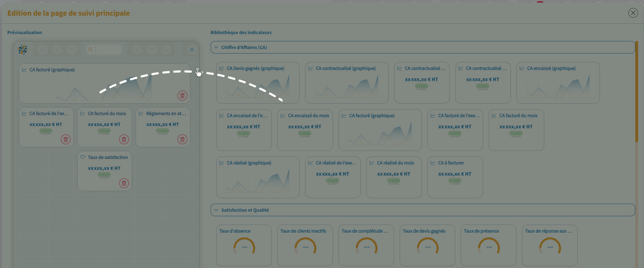This screenshot has width=644, height=268.
Task: Pick the CA encaissé (graphique) indicator card
Action: coord(558,83)
